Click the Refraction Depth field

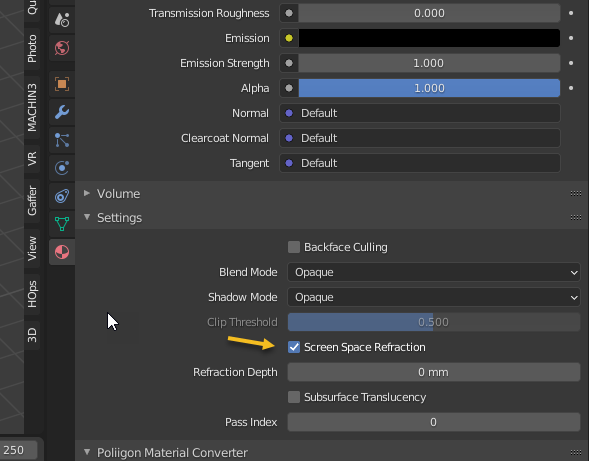434,372
